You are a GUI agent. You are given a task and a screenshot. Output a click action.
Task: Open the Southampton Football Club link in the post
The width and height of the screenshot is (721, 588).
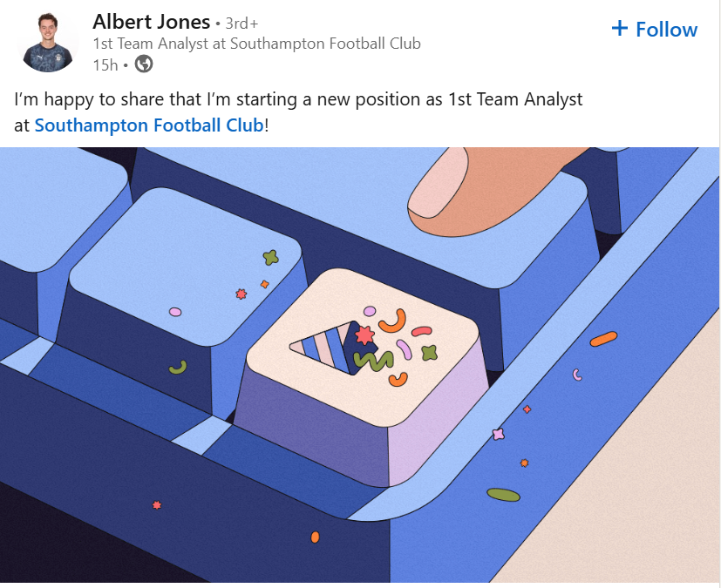click(148, 125)
